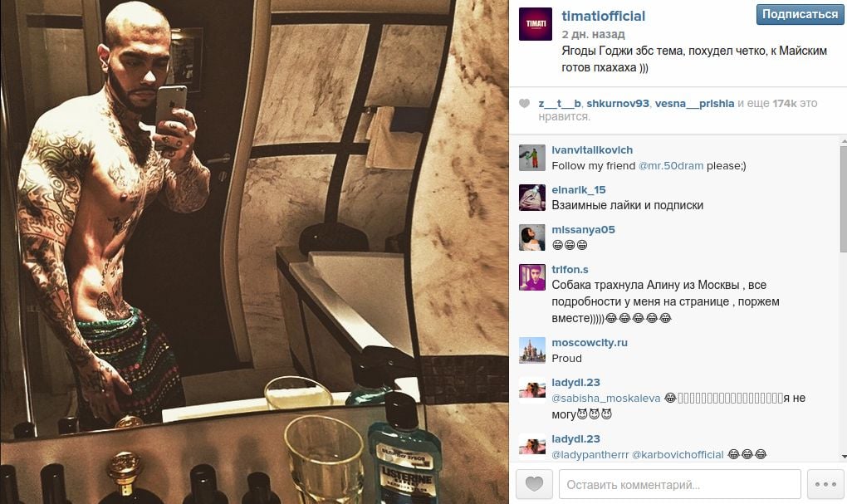
Task: Click the @karbovichofficial mention
Action: pyautogui.click(x=678, y=455)
